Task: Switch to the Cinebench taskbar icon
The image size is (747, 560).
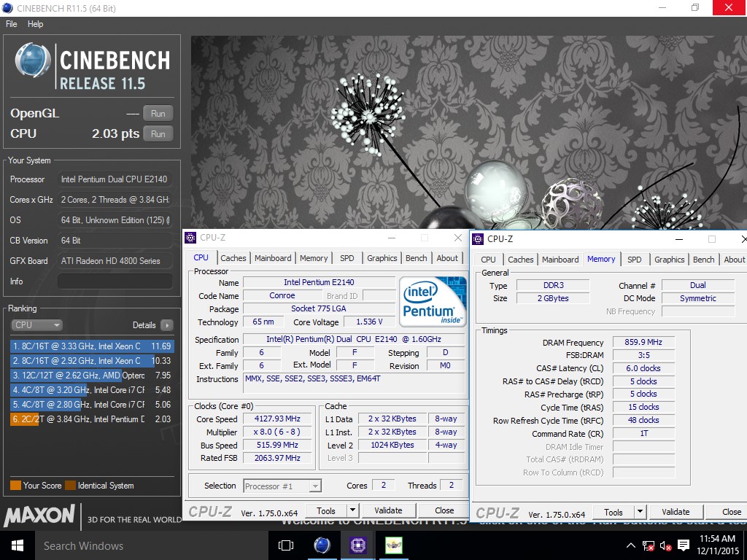Action: point(322,545)
